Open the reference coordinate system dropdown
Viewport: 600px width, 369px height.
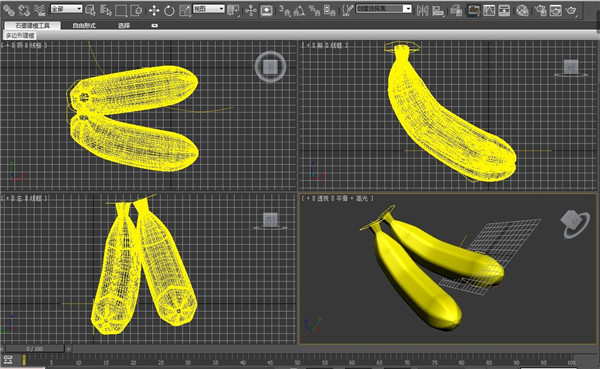[209, 8]
